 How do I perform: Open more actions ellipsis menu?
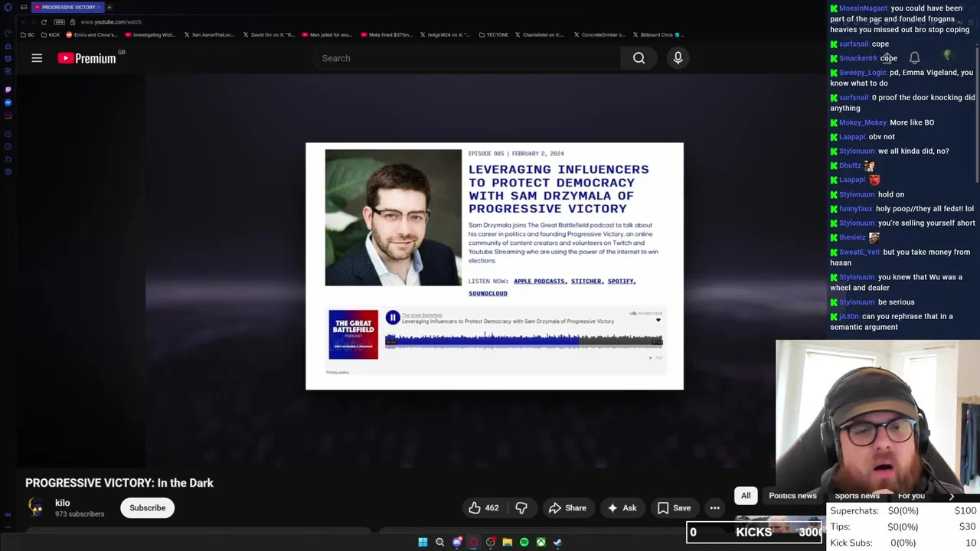(x=714, y=508)
